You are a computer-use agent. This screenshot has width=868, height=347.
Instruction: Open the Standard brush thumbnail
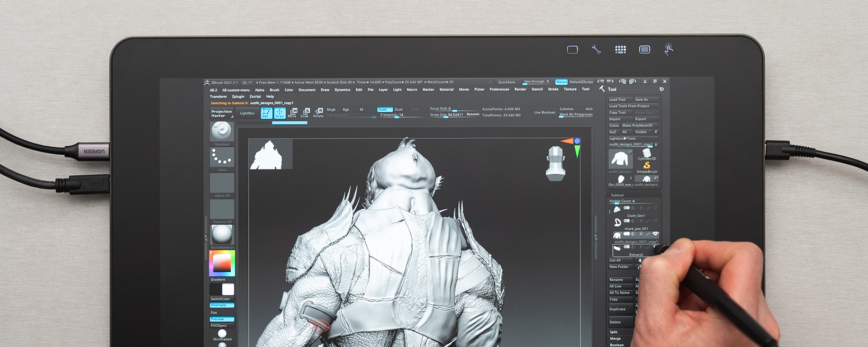point(222,131)
